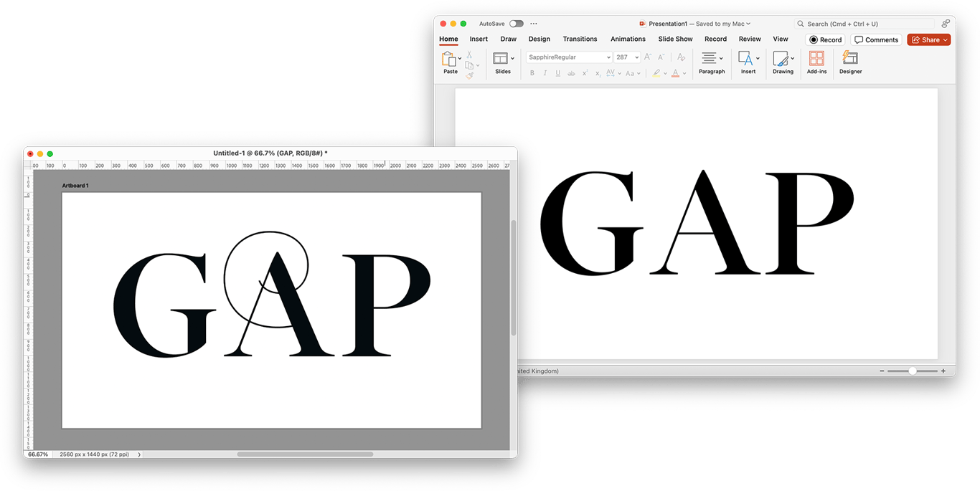This screenshot has width=980, height=491.
Task: Toggle Underline formatting
Action: [x=558, y=73]
